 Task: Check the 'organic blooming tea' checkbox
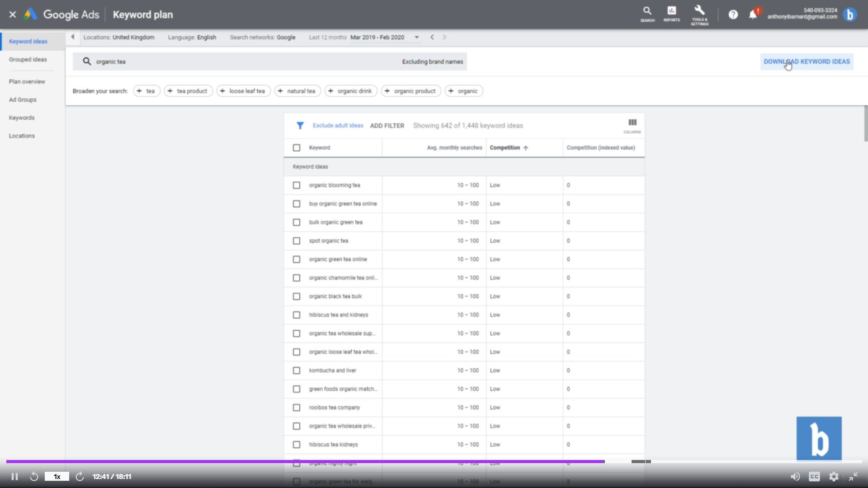pos(297,185)
